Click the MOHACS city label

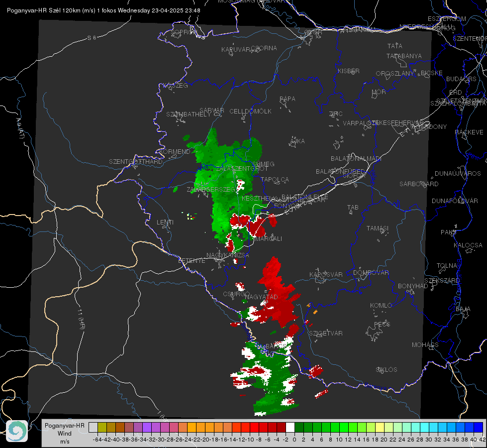425,345
